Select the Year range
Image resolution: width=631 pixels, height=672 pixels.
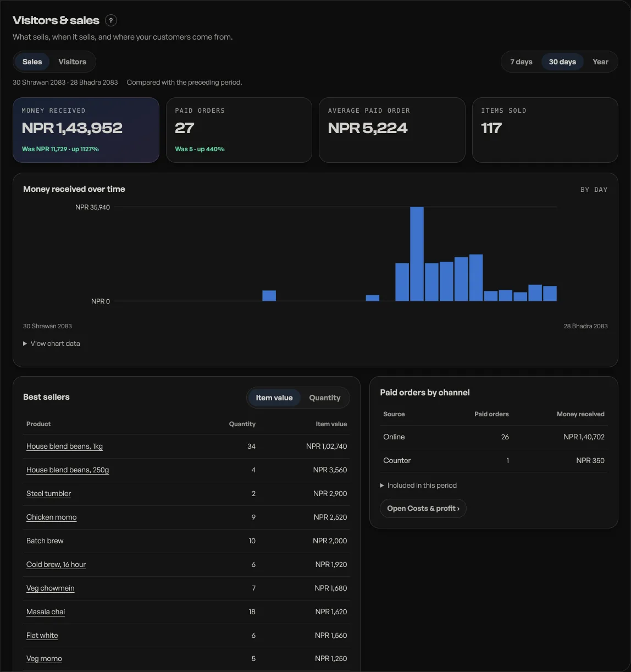coord(600,62)
